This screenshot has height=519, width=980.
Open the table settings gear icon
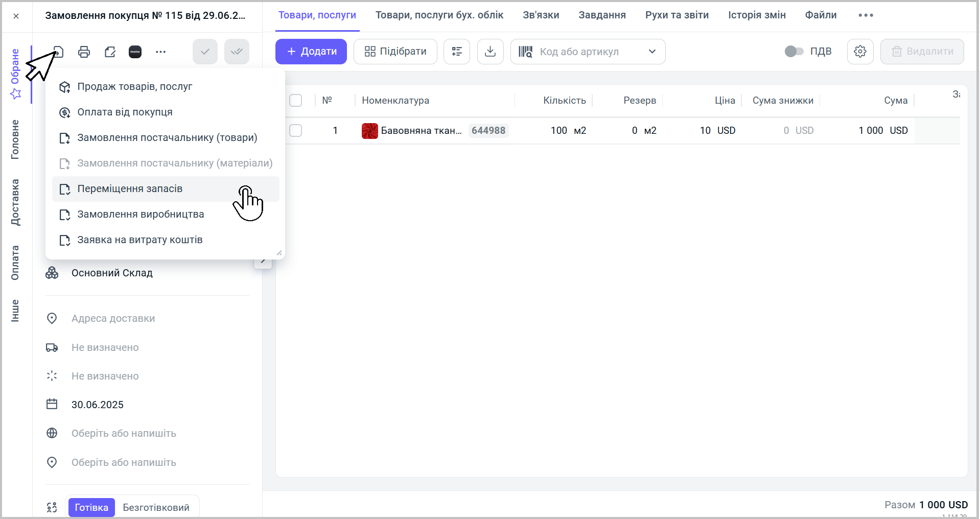click(x=860, y=52)
